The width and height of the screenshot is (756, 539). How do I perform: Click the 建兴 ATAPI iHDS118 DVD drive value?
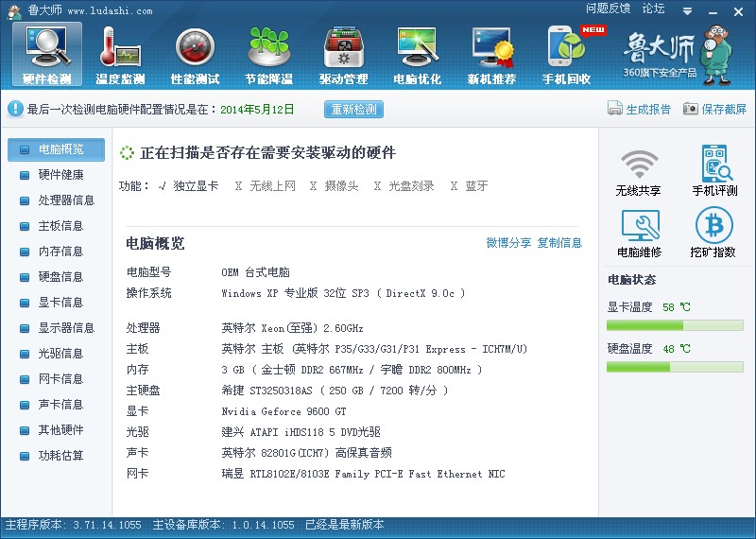[301, 432]
